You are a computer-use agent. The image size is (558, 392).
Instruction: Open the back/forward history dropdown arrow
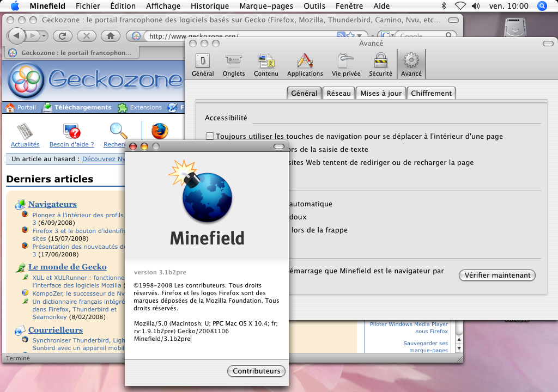44,35
